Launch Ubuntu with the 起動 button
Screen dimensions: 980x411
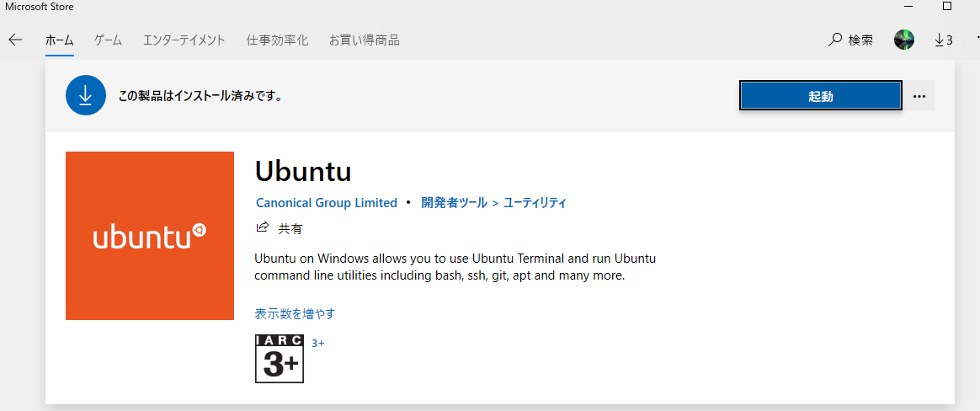(820, 96)
